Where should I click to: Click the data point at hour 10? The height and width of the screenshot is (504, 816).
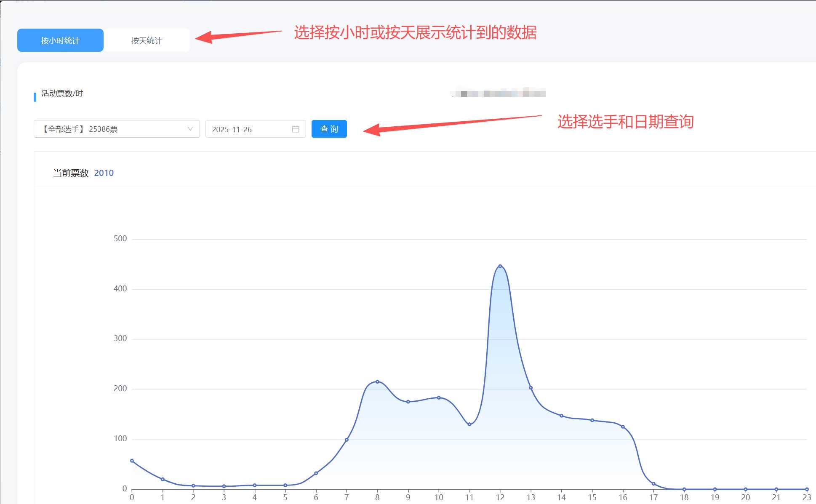[x=439, y=397]
